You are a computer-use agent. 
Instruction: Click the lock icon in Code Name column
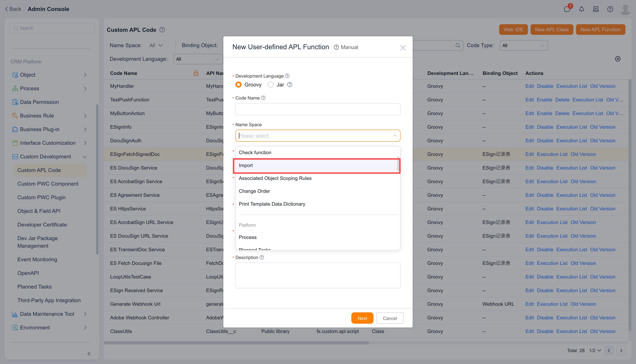click(x=196, y=73)
